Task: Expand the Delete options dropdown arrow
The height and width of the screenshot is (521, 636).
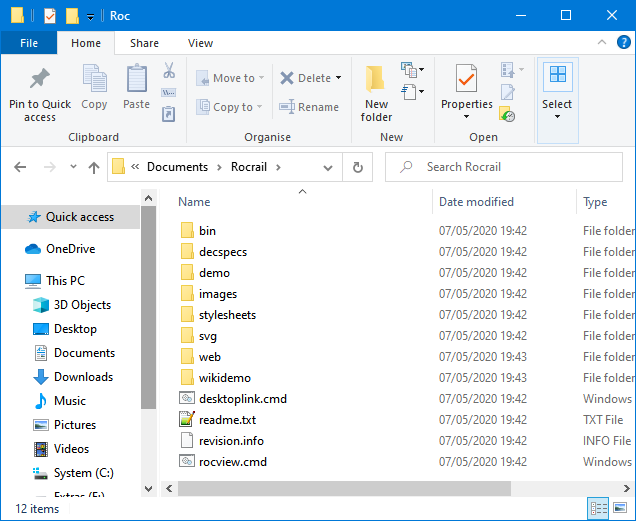Action: (x=338, y=78)
